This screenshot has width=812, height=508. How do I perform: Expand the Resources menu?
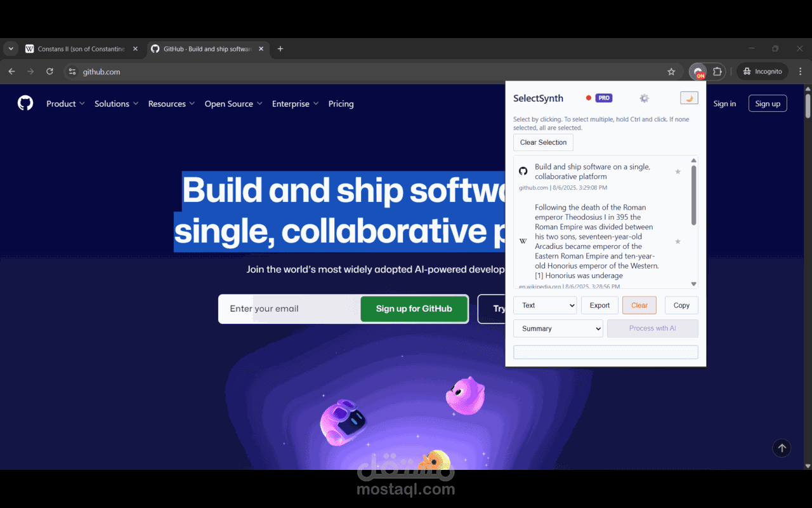(x=171, y=104)
